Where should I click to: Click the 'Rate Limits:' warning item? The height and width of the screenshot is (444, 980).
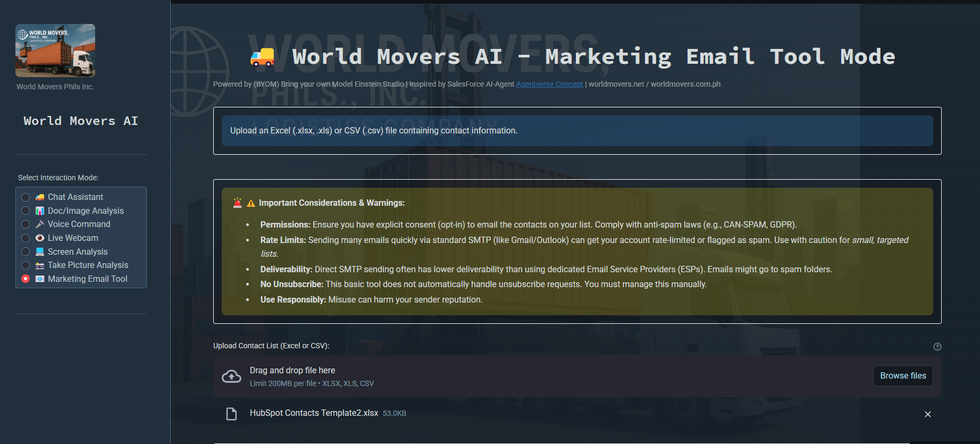[x=584, y=247]
